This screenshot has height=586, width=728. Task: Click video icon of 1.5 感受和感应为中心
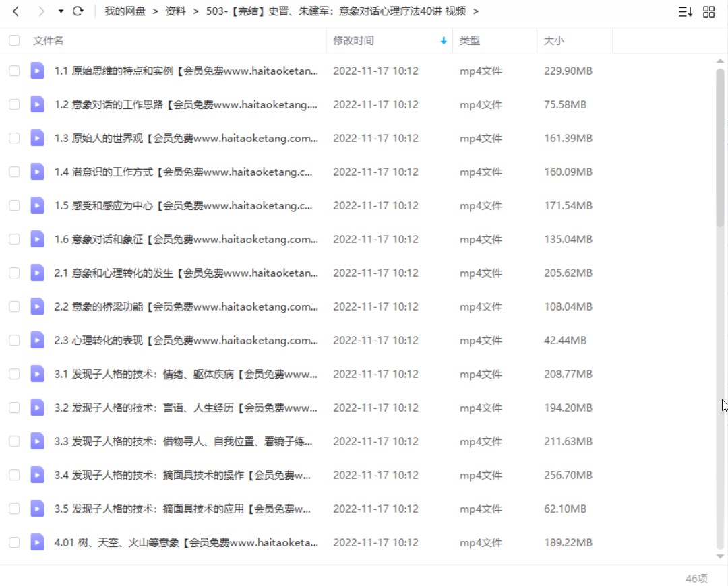coord(38,205)
